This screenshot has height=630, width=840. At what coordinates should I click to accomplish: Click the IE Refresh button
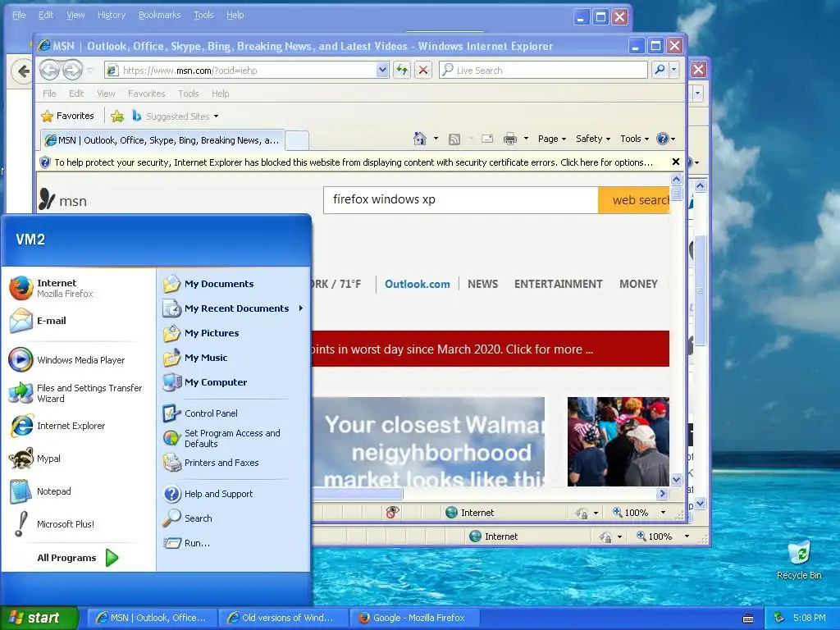coord(402,71)
